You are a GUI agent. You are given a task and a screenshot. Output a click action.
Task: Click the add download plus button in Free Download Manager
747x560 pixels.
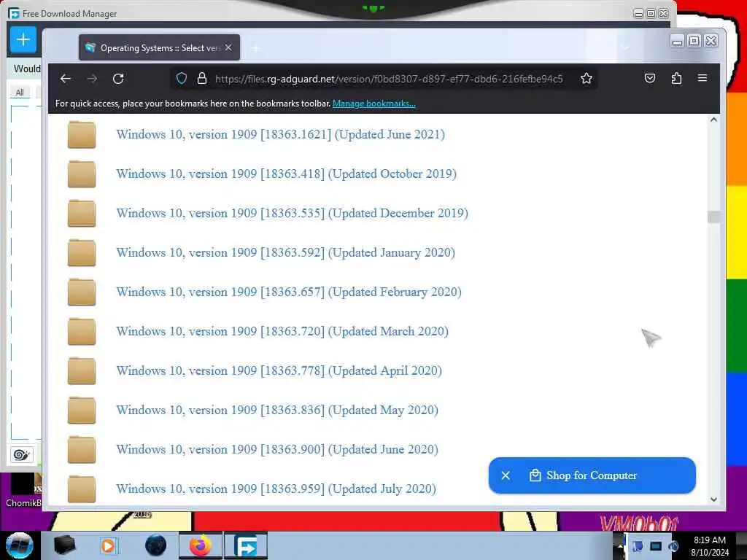pos(23,39)
